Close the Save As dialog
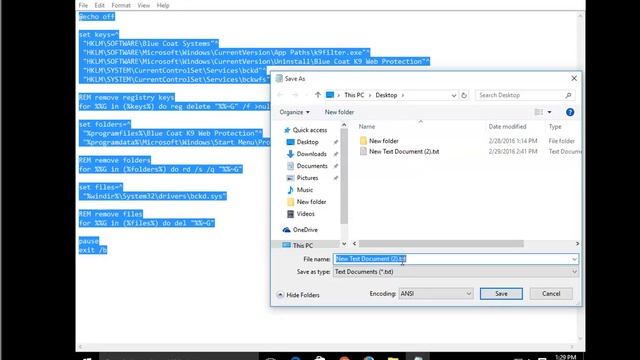The height and width of the screenshot is (360, 640). [574, 78]
